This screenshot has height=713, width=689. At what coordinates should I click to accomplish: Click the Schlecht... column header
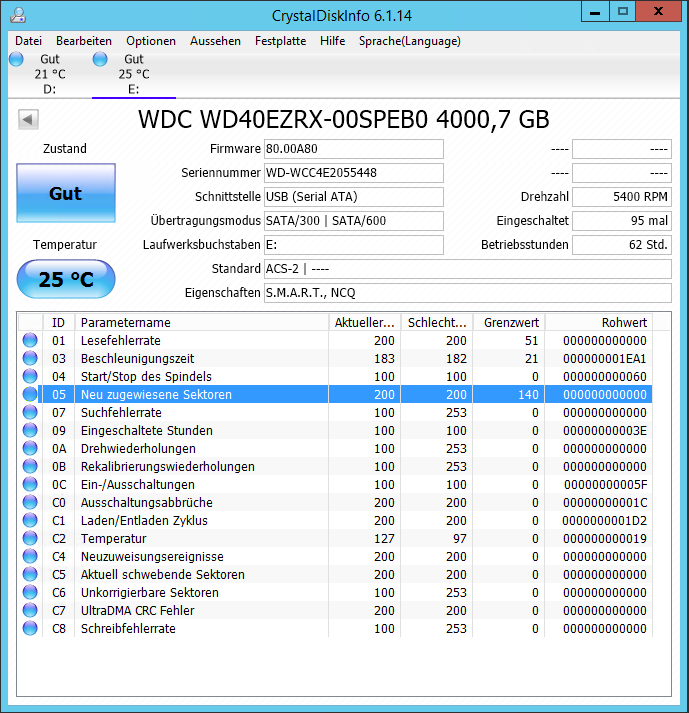tap(437, 322)
